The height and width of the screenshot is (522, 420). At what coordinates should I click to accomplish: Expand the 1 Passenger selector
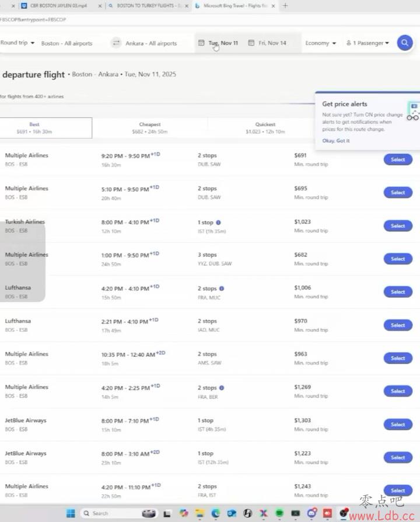pyautogui.click(x=367, y=43)
